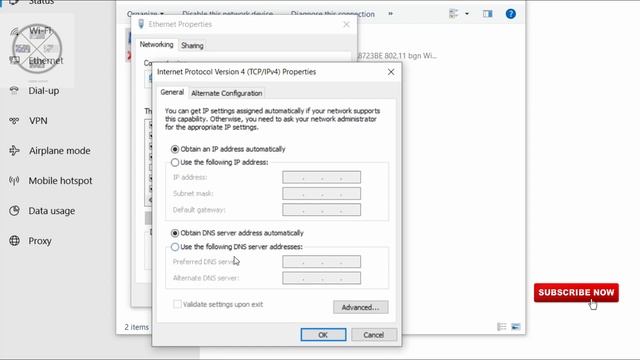Close the IPv4 Properties dialog
The height and width of the screenshot is (360, 640).
pos(391,72)
